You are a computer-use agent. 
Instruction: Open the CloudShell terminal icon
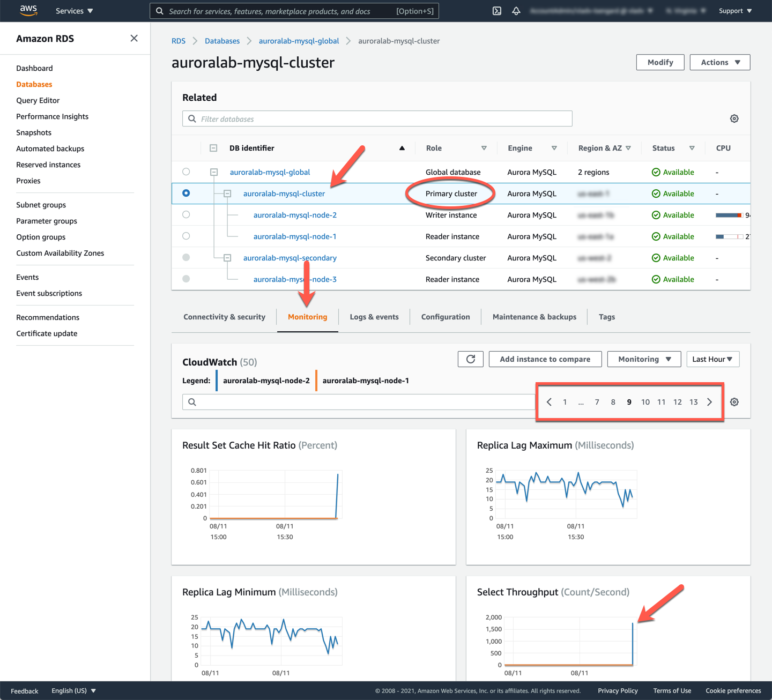tap(496, 10)
